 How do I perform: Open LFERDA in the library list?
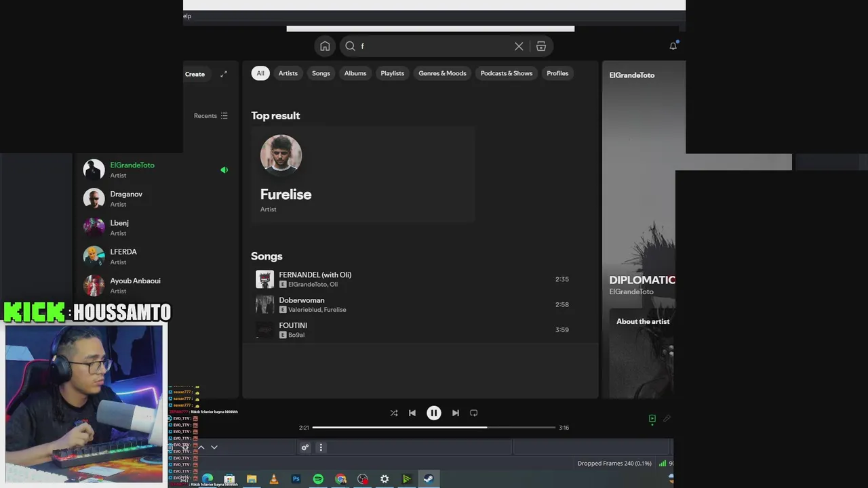click(155, 256)
